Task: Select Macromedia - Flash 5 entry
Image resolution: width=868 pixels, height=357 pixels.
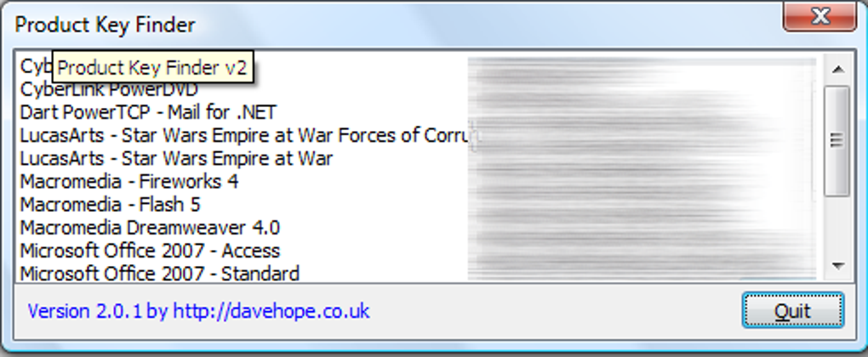Action: [x=110, y=205]
